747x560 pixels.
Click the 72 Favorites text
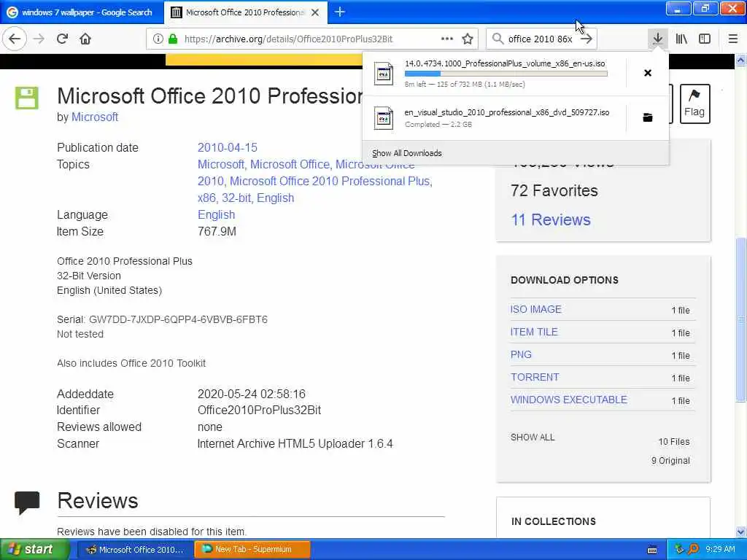coord(554,190)
